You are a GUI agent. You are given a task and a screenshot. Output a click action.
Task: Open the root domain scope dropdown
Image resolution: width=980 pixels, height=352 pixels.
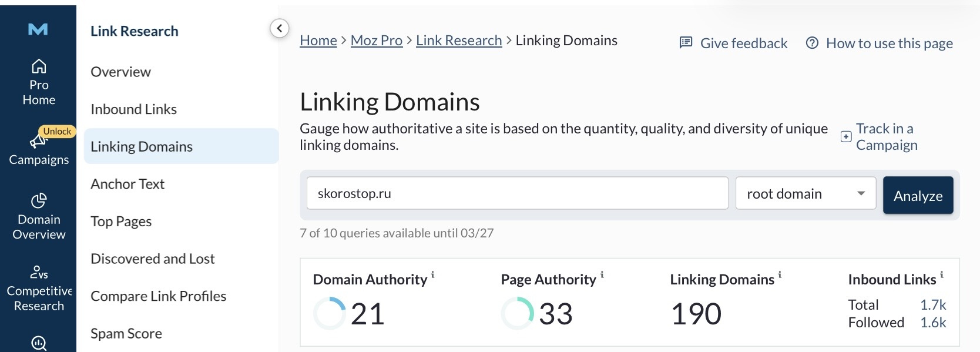pos(806,193)
